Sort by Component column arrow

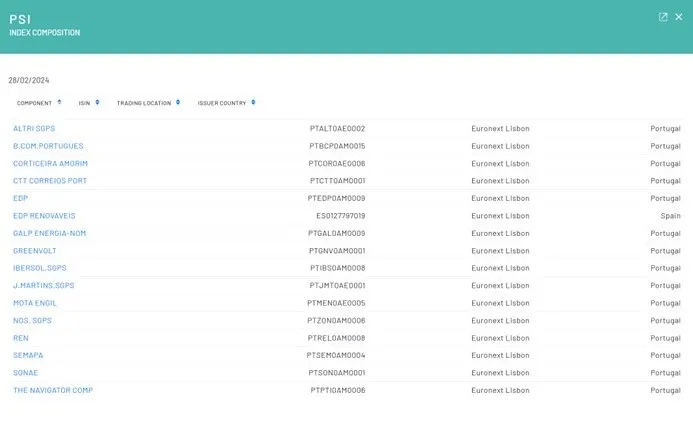[x=59, y=103]
